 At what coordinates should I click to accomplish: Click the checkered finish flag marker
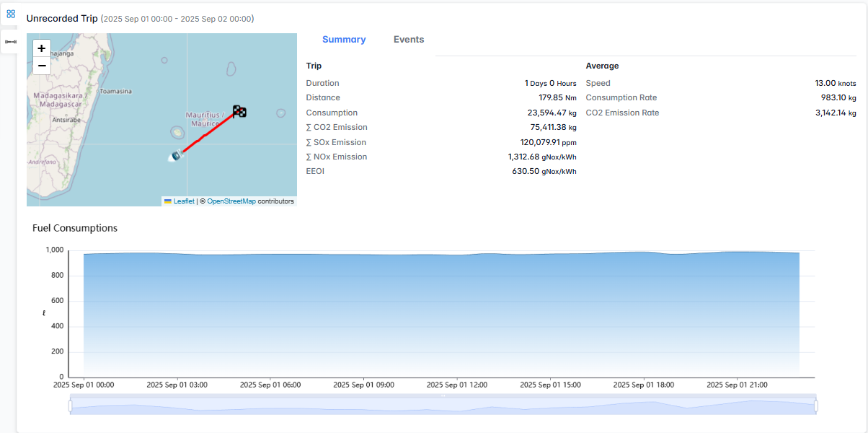(x=239, y=111)
